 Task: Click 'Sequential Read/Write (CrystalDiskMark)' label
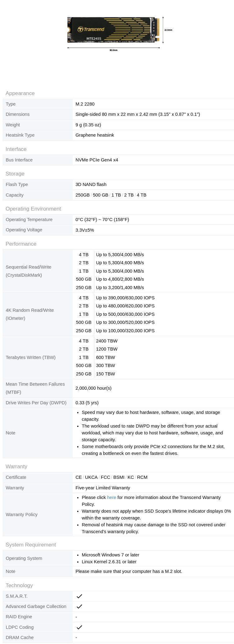tap(28, 271)
